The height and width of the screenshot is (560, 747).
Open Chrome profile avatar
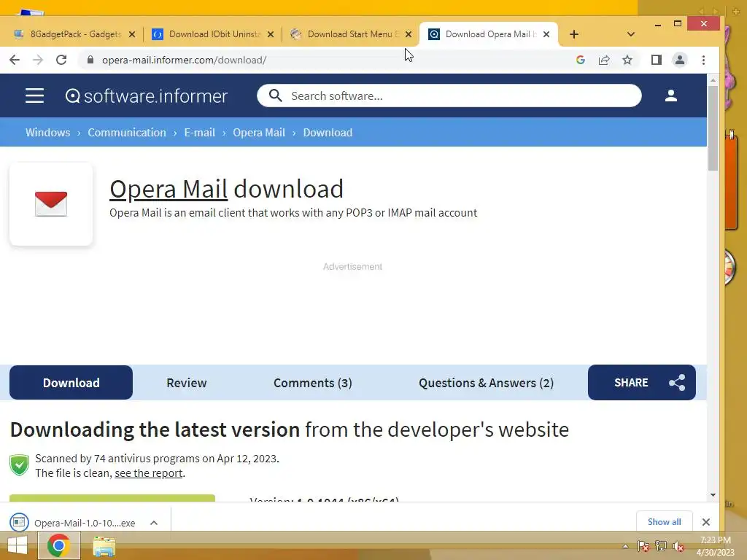680,60
